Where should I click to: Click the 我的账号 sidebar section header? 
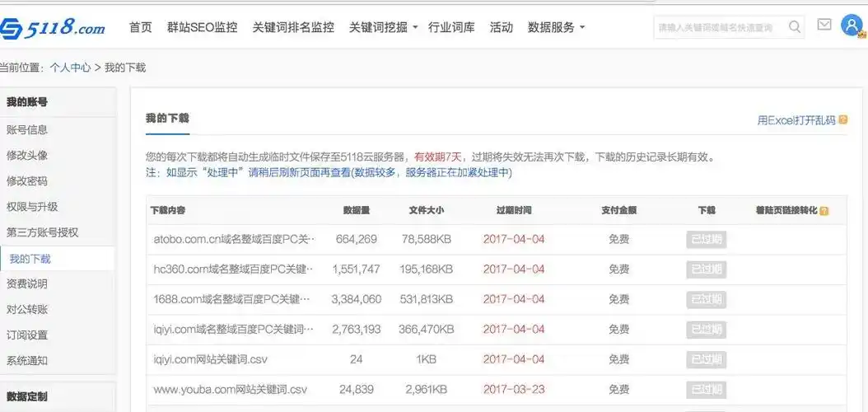tap(26, 102)
